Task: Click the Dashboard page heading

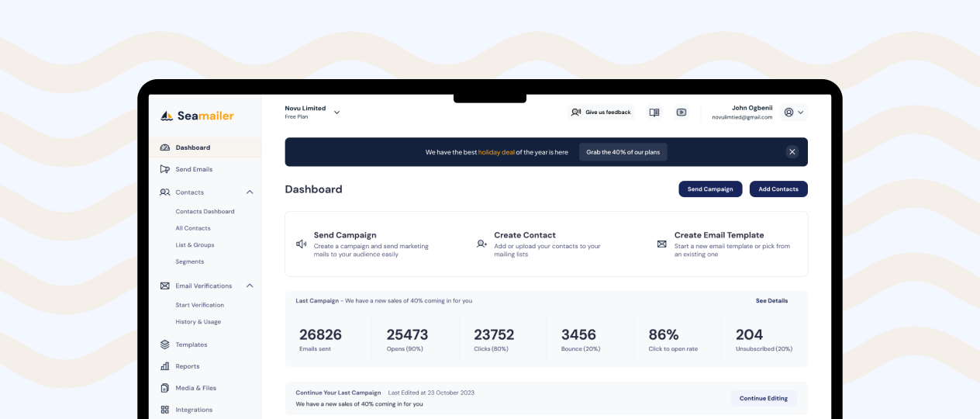Action: pos(313,189)
